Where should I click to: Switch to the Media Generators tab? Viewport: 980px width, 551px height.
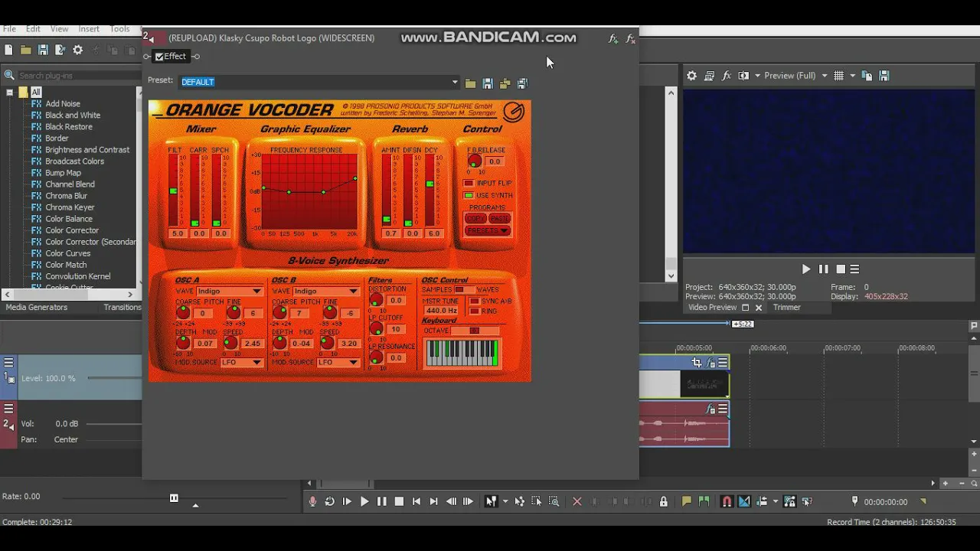point(37,308)
